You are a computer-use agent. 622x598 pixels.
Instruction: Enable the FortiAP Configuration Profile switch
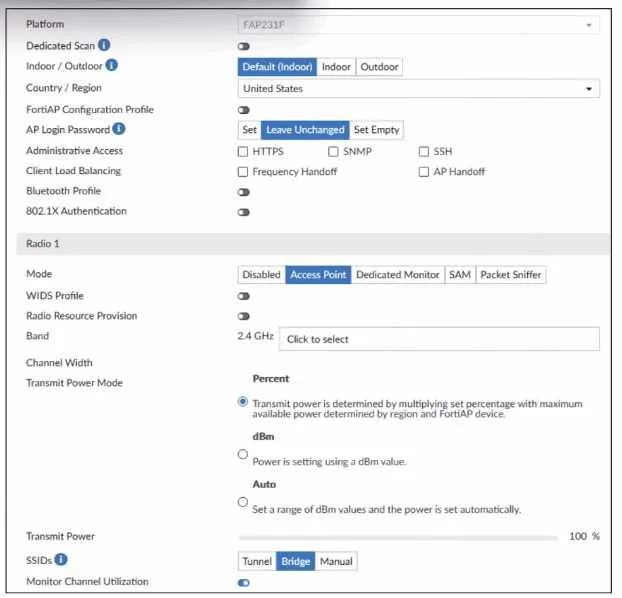(244, 110)
